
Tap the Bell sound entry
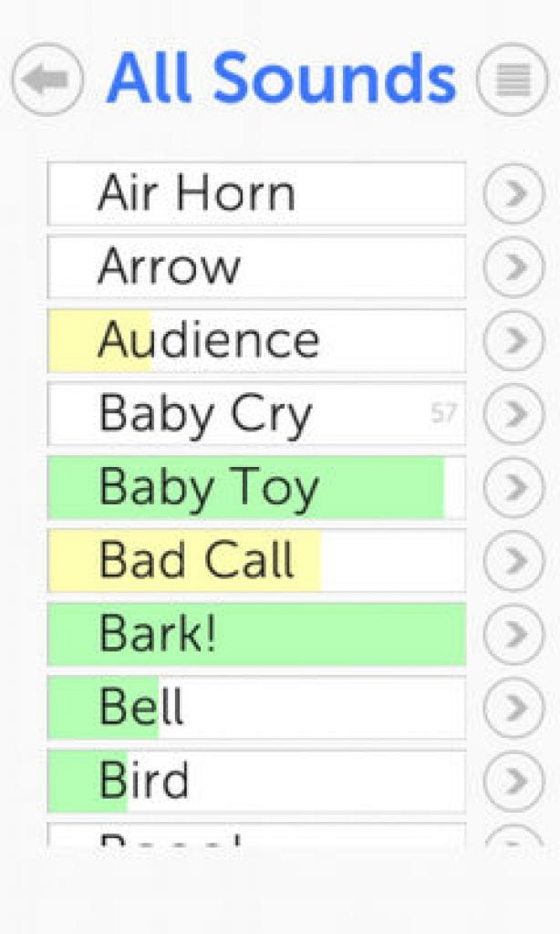[255, 707]
